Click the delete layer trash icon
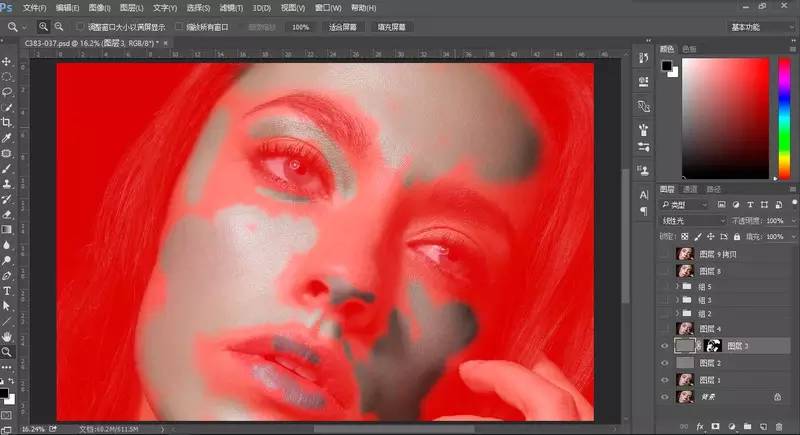Viewport: 800px width, 435px height. pos(777,426)
